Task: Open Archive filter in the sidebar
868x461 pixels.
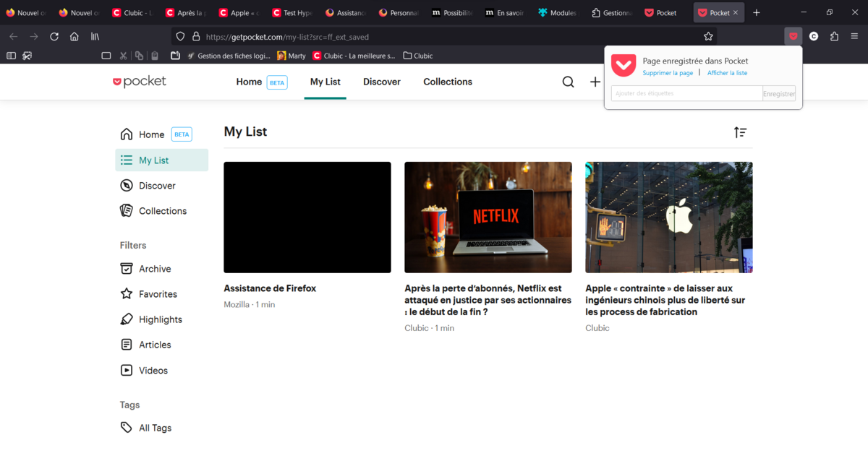Action: (x=145, y=269)
